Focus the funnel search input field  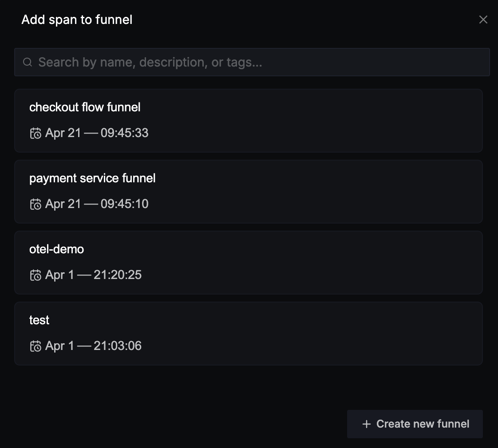click(x=252, y=62)
